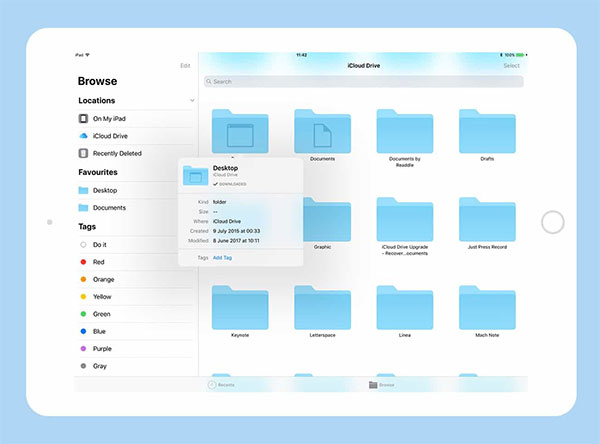The height and width of the screenshot is (444, 600).
Task: Click the Tags section heading
Action: tap(87, 227)
